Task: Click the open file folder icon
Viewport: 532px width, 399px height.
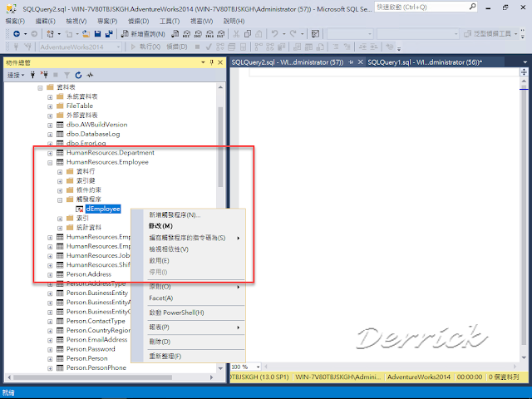Action: tap(86, 33)
